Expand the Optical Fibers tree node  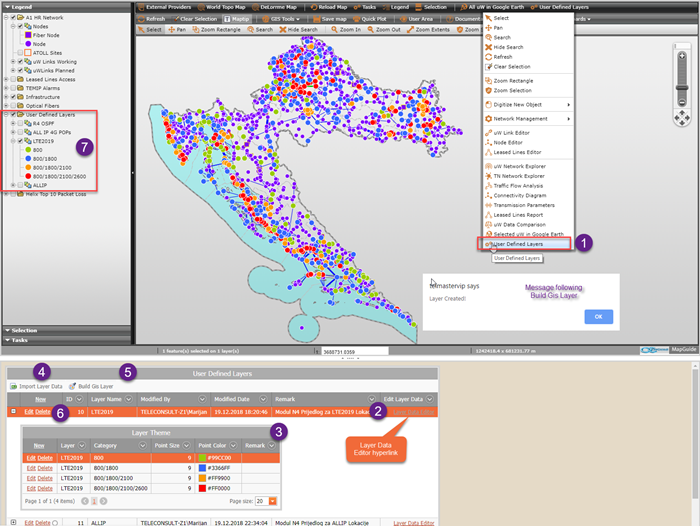point(6,106)
